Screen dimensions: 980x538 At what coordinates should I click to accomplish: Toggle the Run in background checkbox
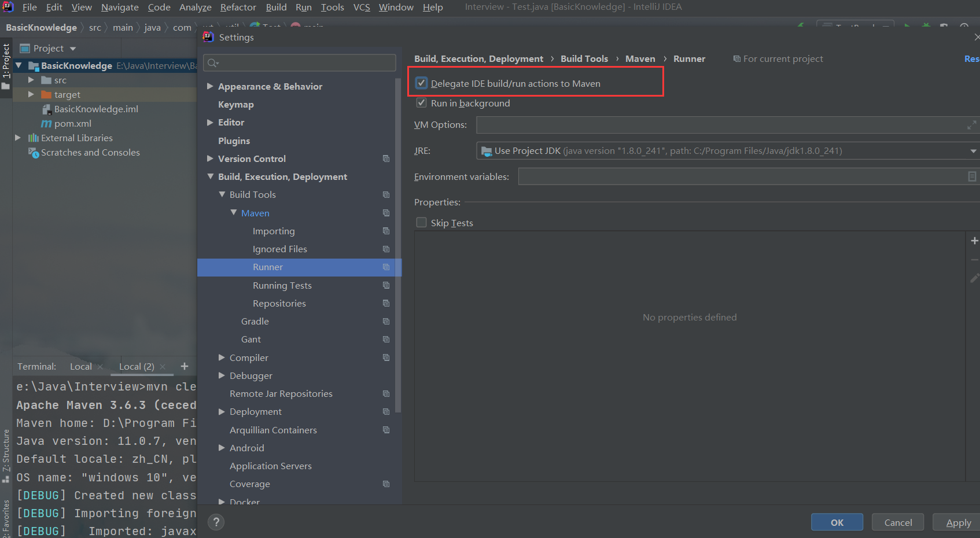point(422,103)
